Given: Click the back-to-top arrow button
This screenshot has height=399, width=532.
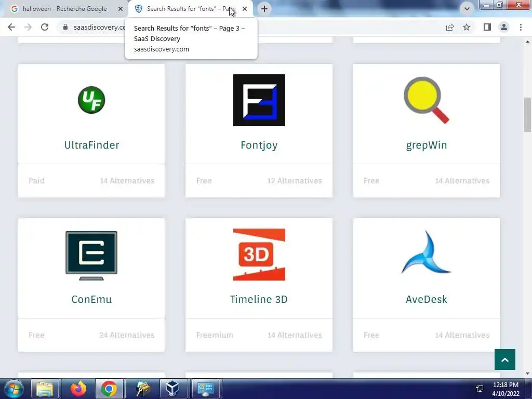Looking at the screenshot, I should click(505, 360).
